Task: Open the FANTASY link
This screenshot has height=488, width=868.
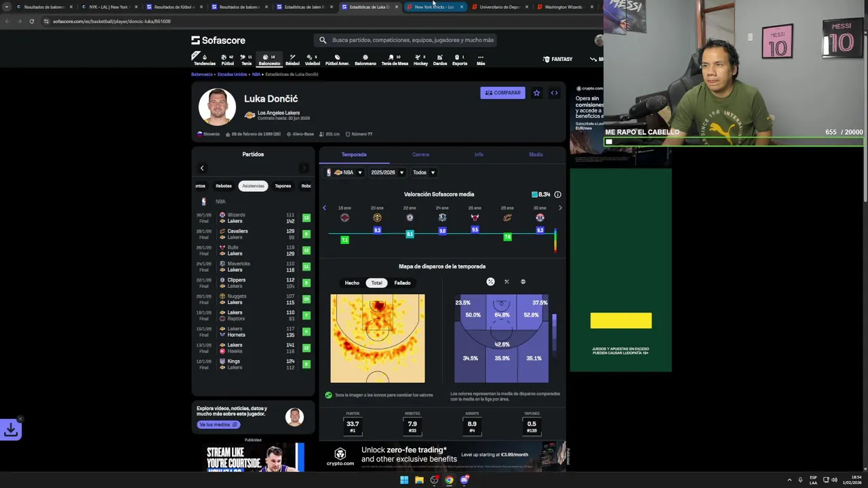Action: point(558,60)
